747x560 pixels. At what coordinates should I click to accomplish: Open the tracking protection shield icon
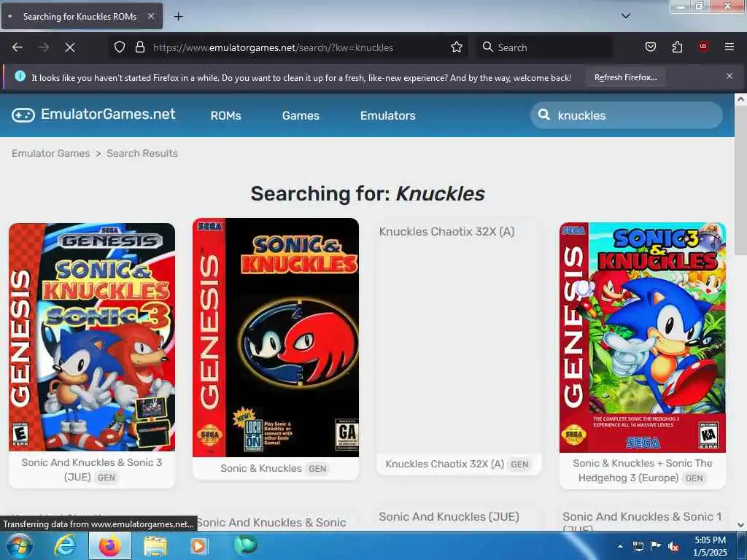coord(119,47)
